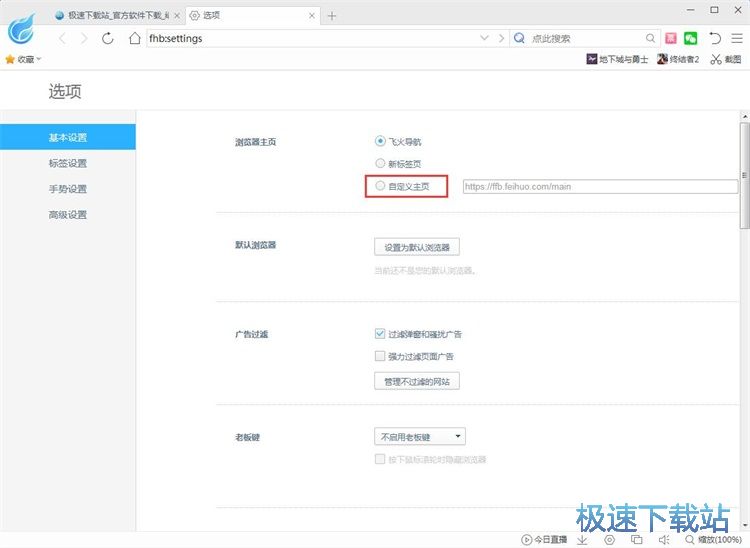This screenshot has width=750, height=548.
Task: Open the pink extension icon
Action: click(x=671, y=38)
